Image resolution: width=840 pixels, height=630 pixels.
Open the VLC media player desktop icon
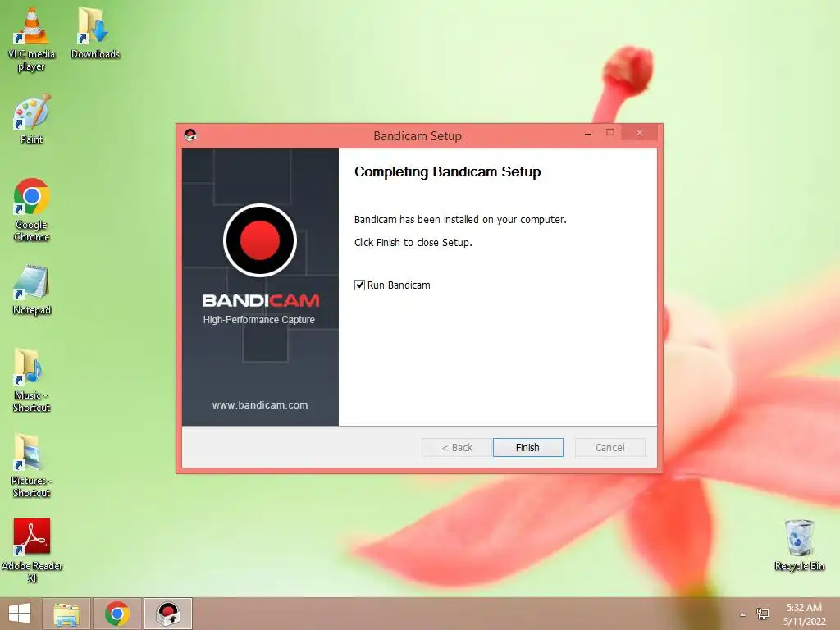pos(31,39)
